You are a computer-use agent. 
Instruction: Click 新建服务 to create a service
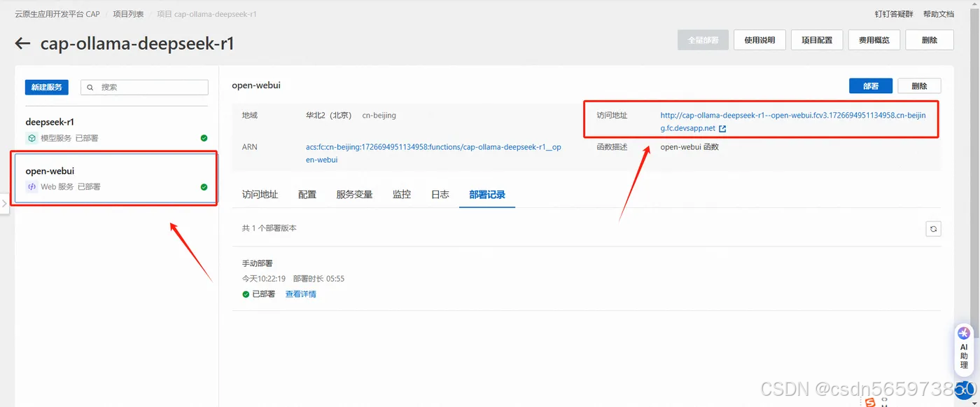click(46, 87)
